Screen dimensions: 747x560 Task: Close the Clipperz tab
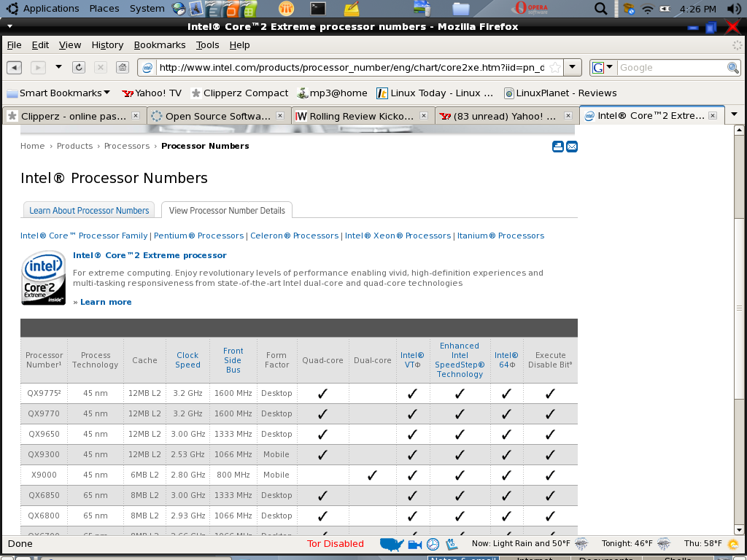136,116
